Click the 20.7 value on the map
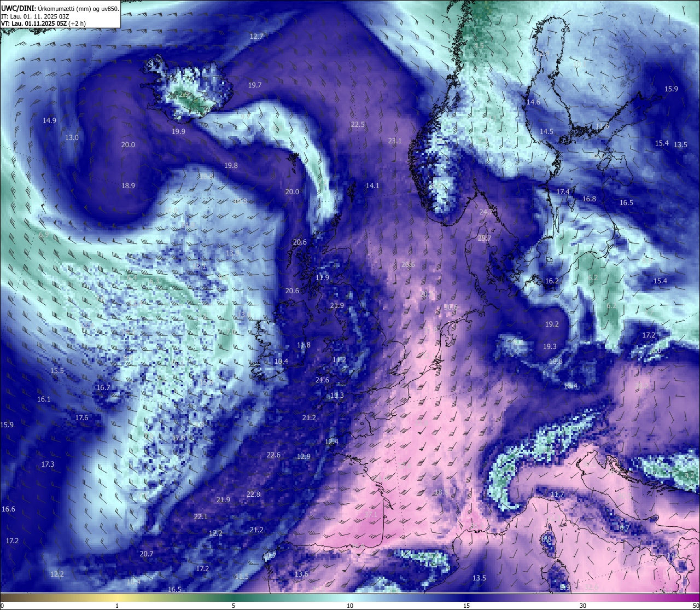The image size is (700, 610). pyautogui.click(x=146, y=554)
